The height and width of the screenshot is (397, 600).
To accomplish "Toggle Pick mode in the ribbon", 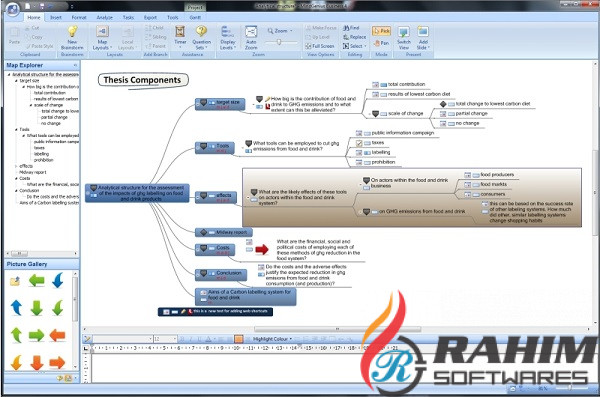I will pyautogui.click(x=381, y=31).
